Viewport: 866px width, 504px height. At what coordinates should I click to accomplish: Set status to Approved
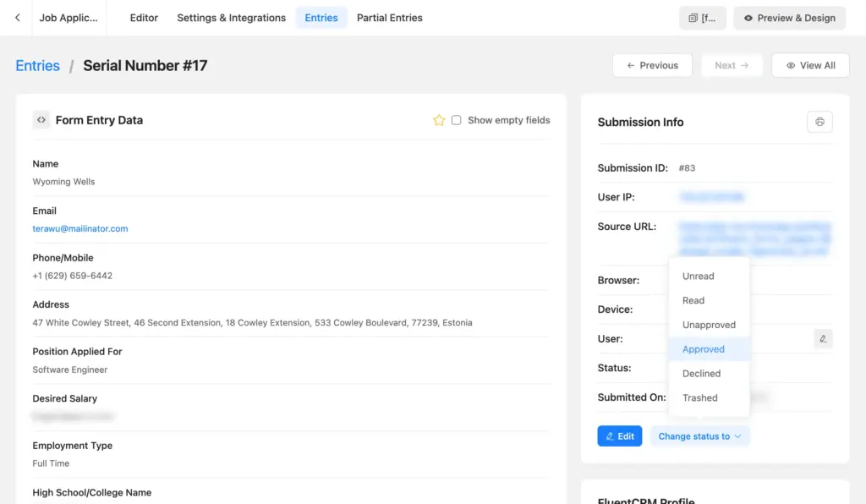pos(709,349)
